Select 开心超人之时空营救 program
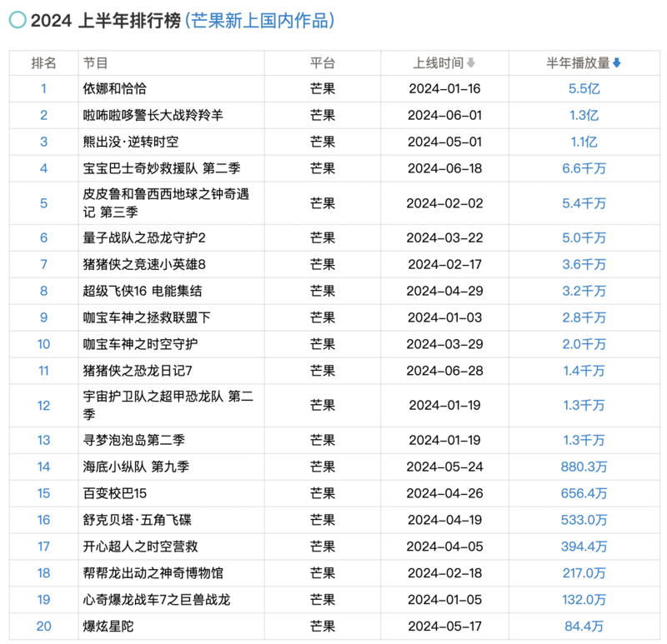The width and height of the screenshot is (667, 644). pos(140,547)
